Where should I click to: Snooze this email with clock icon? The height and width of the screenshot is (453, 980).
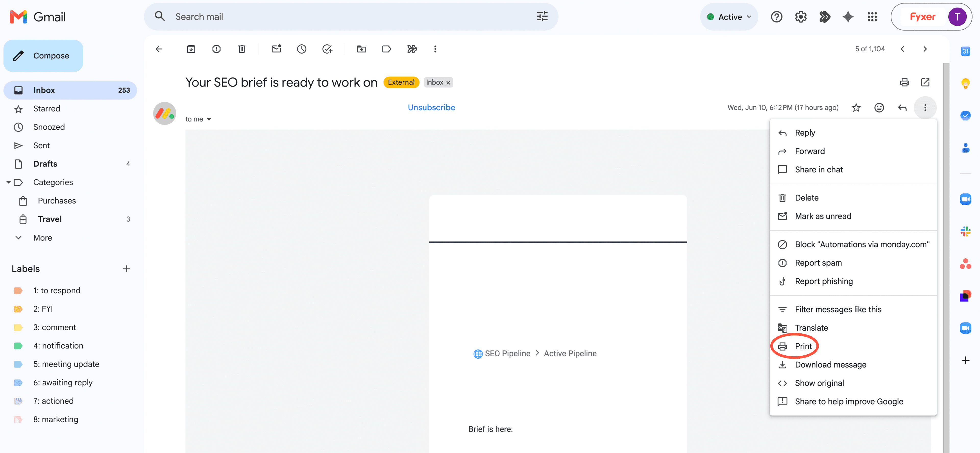302,49
